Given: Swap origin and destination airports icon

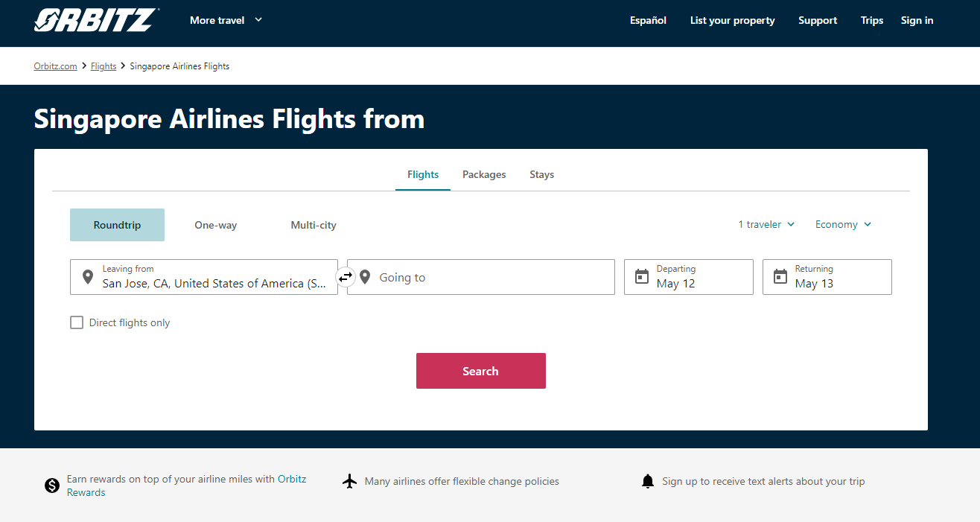Looking at the screenshot, I should [346, 277].
